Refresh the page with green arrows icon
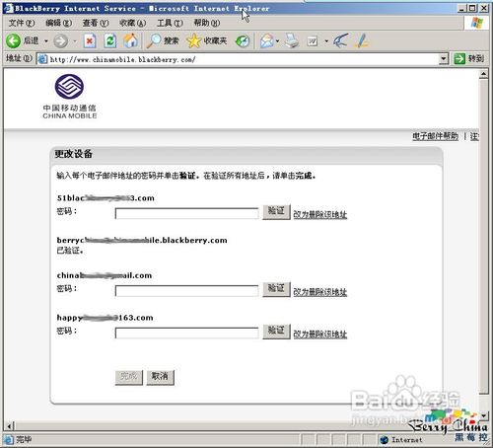 click(x=110, y=41)
